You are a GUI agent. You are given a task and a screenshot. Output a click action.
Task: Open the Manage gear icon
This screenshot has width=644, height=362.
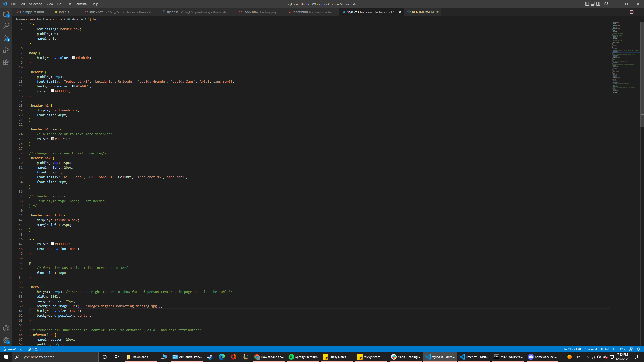[x=6, y=340]
